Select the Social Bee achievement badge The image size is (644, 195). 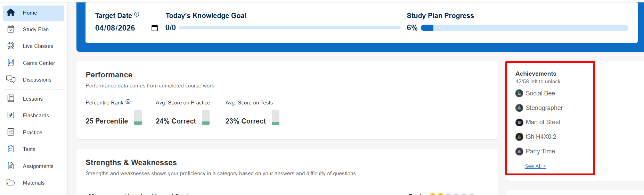click(519, 93)
